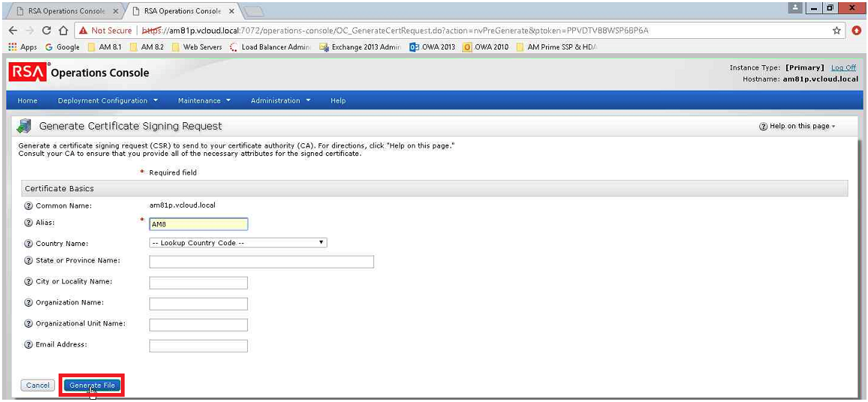Open Country Name lookup dropdown
The image size is (868, 402).
coord(238,243)
